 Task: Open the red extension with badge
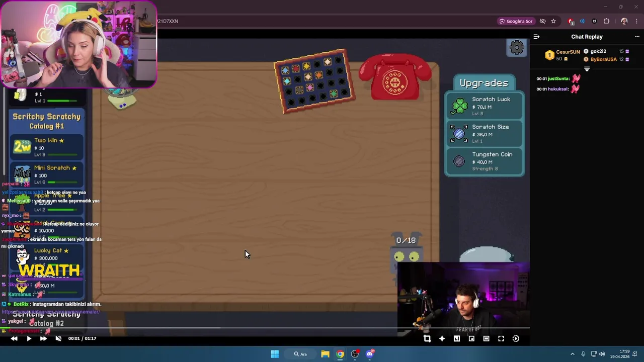coord(571,21)
